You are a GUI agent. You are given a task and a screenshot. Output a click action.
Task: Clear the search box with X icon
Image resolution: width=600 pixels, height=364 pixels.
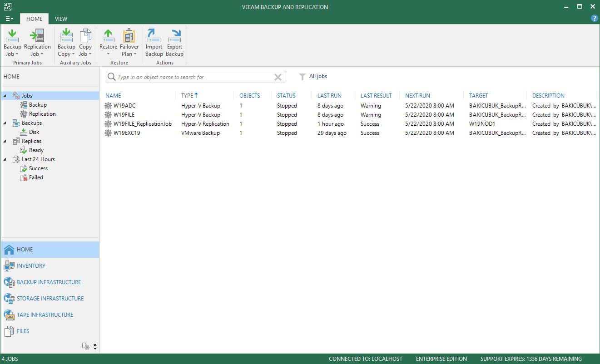[x=278, y=77]
